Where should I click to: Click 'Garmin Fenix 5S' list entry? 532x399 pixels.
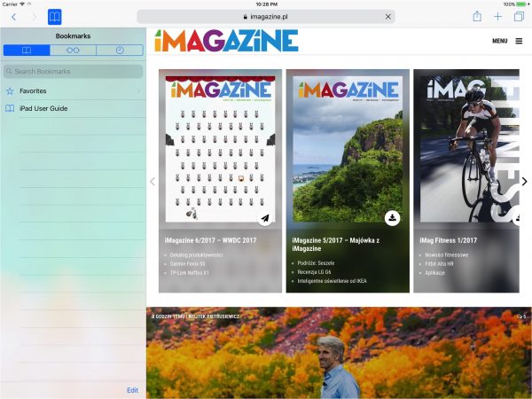point(187,263)
